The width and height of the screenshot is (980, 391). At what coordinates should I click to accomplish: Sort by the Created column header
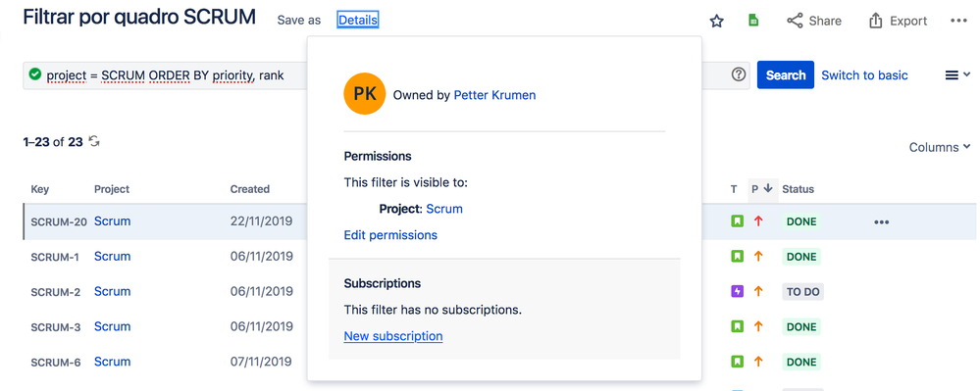click(x=250, y=189)
